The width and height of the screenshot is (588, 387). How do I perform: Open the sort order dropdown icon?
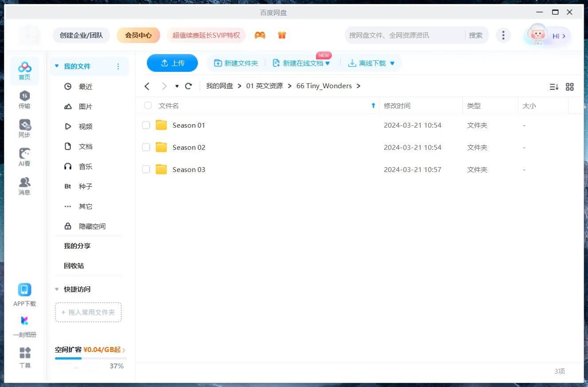pos(554,87)
